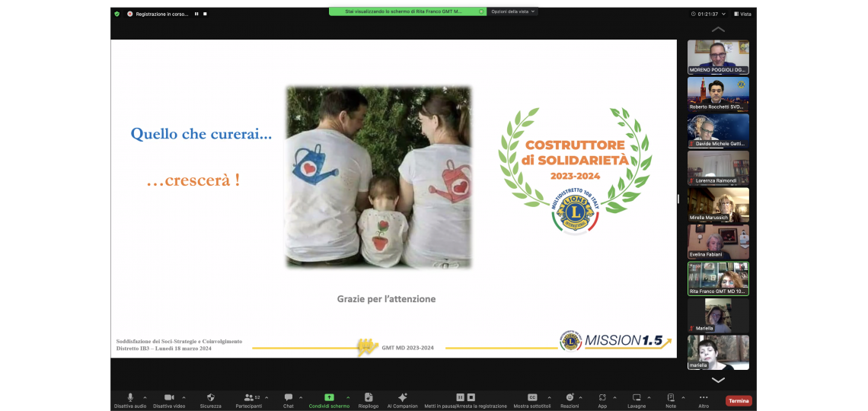
Task: Click the shared slide's family photo
Action: [x=378, y=177]
